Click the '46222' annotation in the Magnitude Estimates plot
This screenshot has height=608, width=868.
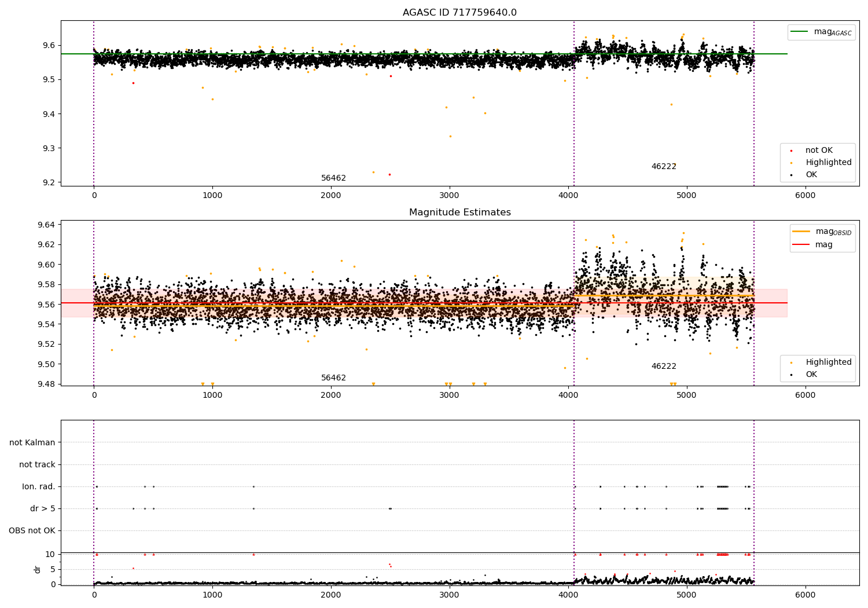click(664, 367)
